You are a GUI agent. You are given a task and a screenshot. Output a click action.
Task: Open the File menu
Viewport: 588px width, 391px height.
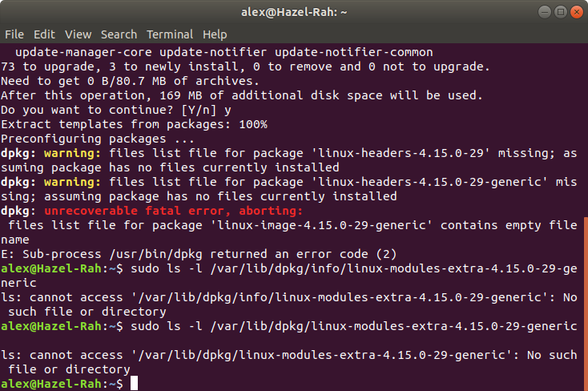[14, 34]
